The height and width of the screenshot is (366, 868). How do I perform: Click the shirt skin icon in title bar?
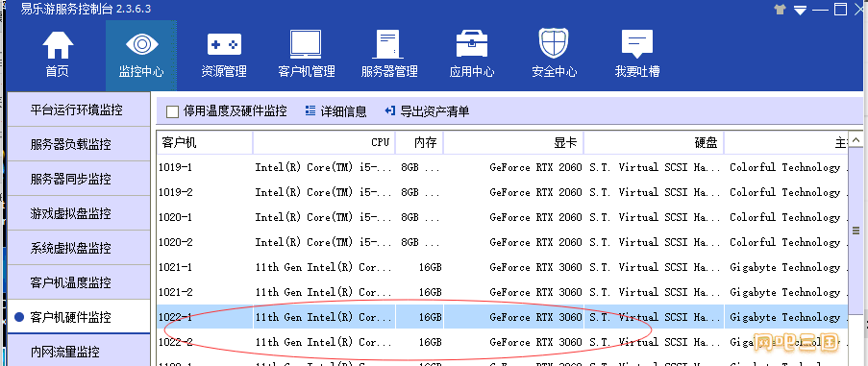click(x=780, y=10)
